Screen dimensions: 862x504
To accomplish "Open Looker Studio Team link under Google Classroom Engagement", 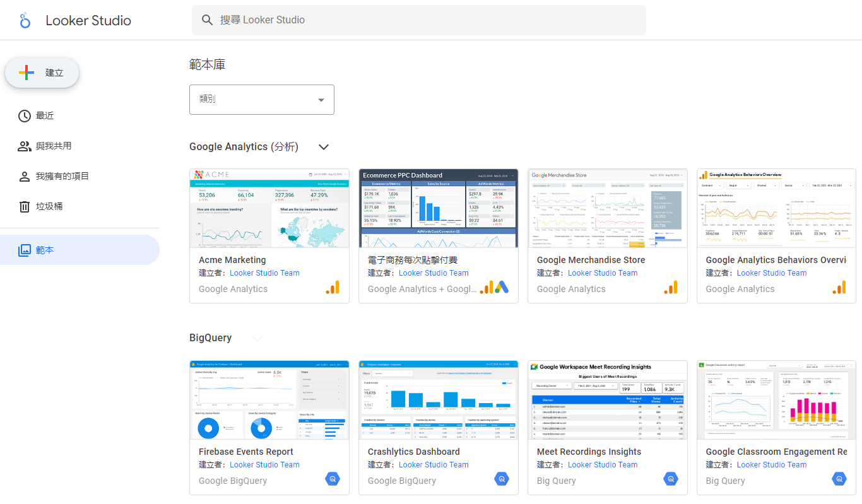I will pos(772,465).
